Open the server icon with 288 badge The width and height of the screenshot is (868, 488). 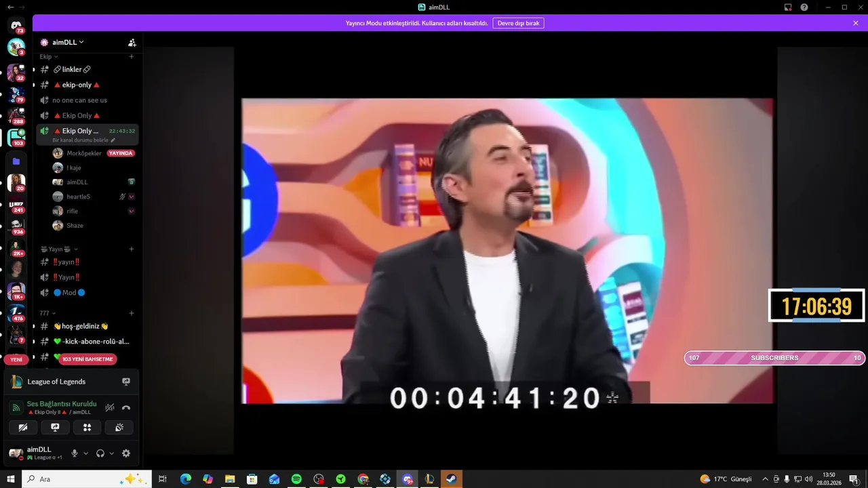pos(16,117)
